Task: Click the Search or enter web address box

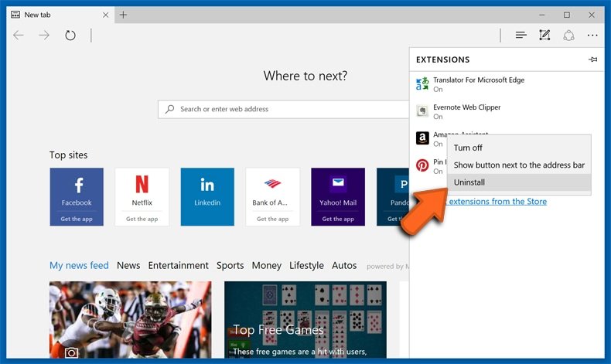Action: [283, 109]
